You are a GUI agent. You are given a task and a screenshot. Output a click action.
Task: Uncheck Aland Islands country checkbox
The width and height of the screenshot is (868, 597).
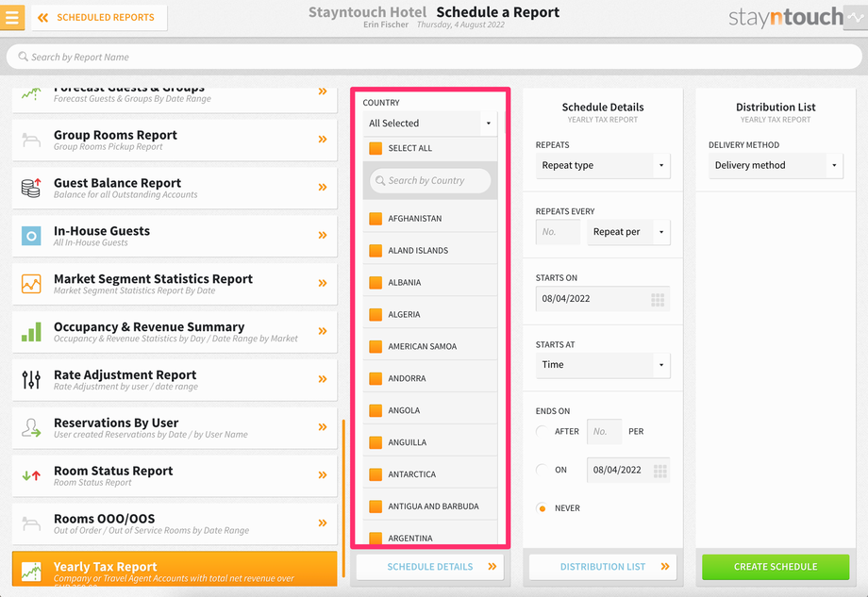(x=376, y=251)
